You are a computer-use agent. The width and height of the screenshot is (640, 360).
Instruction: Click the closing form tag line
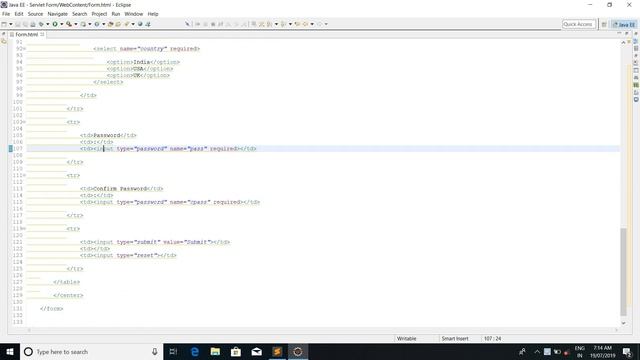(x=51, y=309)
